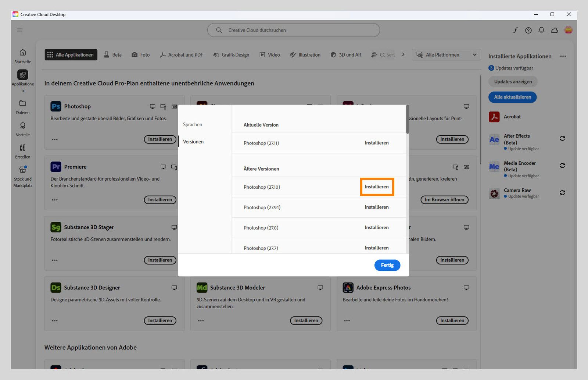Select the Alle Applikationen tab

click(71, 55)
